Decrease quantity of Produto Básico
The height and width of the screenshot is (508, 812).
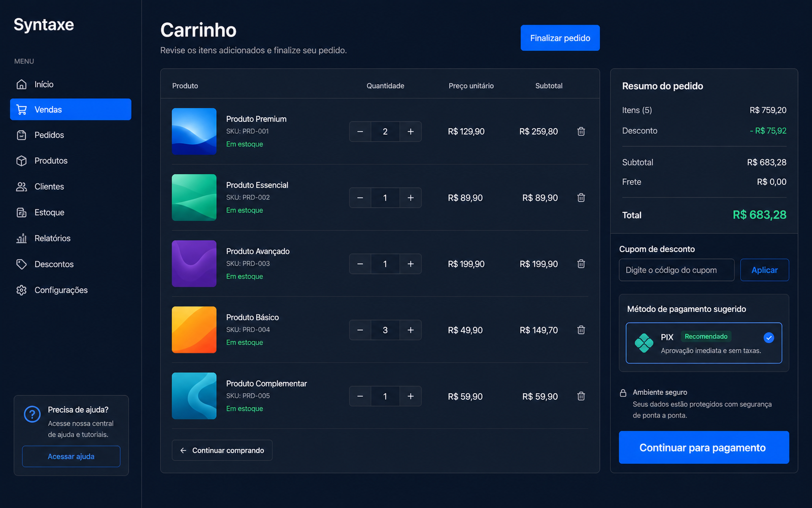(x=360, y=330)
